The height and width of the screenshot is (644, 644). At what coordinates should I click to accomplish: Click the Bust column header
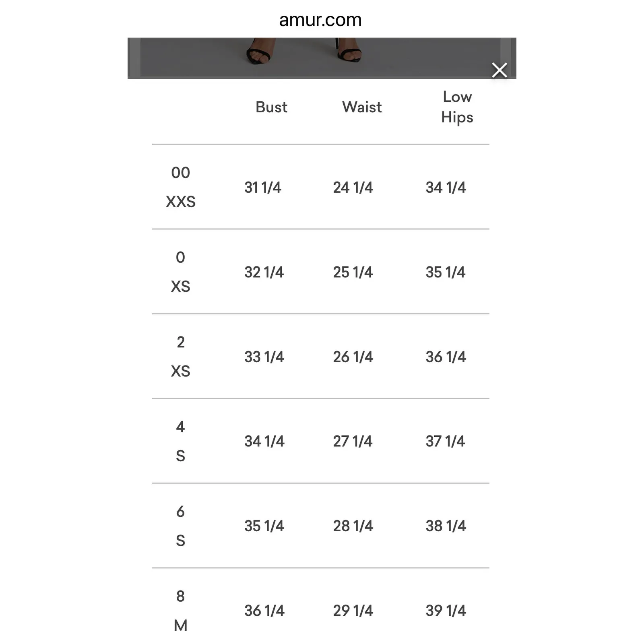tap(271, 107)
